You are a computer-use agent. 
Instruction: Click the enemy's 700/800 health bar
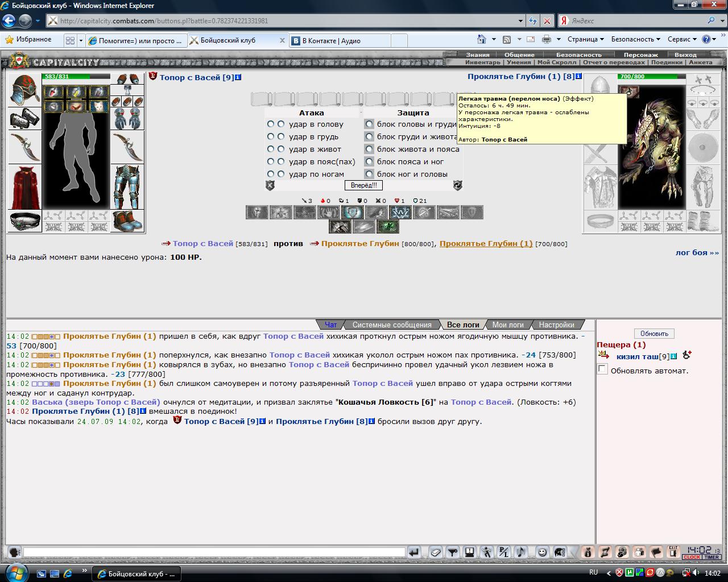point(651,77)
